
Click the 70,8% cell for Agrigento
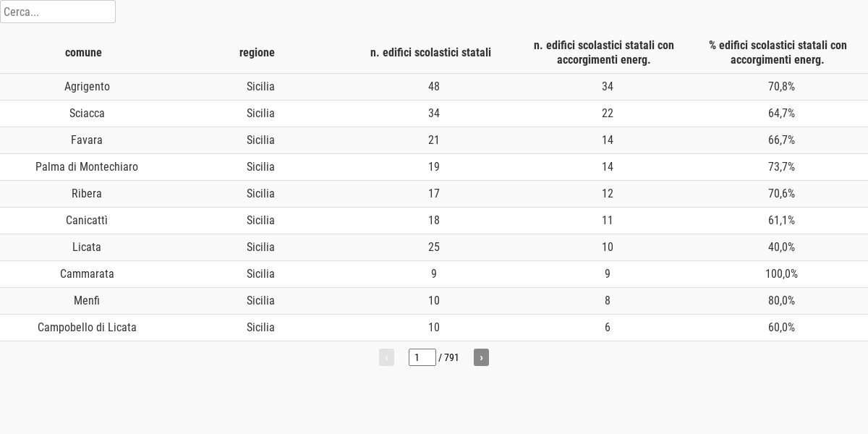[781, 87]
